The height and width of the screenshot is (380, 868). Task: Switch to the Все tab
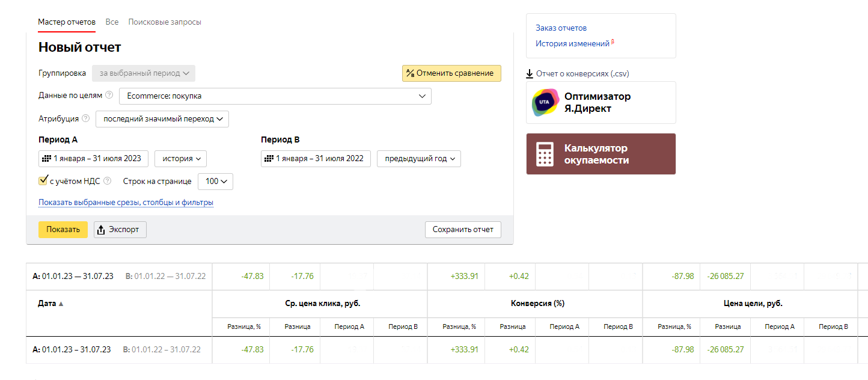pyautogui.click(x=112, y=22)
